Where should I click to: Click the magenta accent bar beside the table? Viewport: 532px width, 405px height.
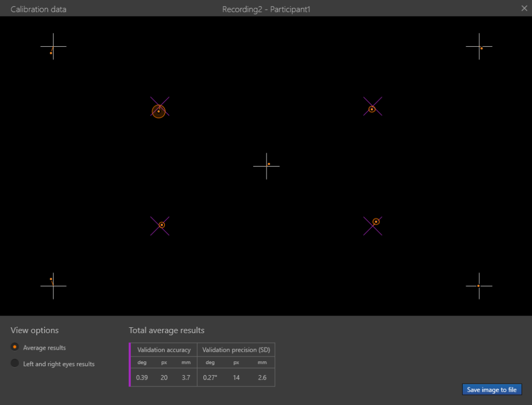[x=129, y=363]
